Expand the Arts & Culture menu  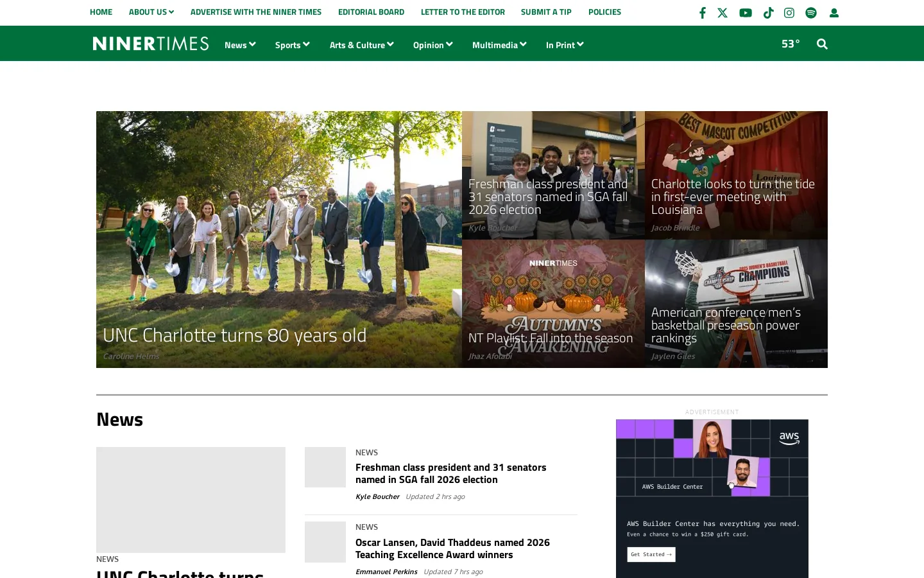click(362, 45)
